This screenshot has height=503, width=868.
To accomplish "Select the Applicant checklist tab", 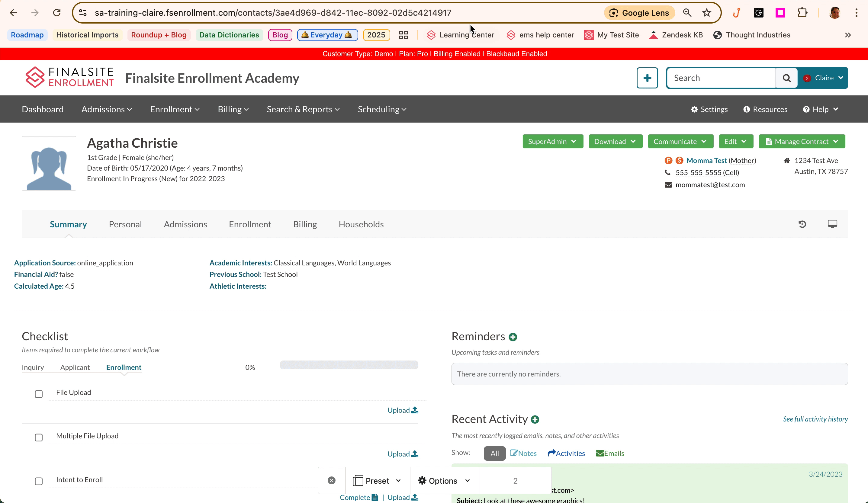I will point(75,367).
